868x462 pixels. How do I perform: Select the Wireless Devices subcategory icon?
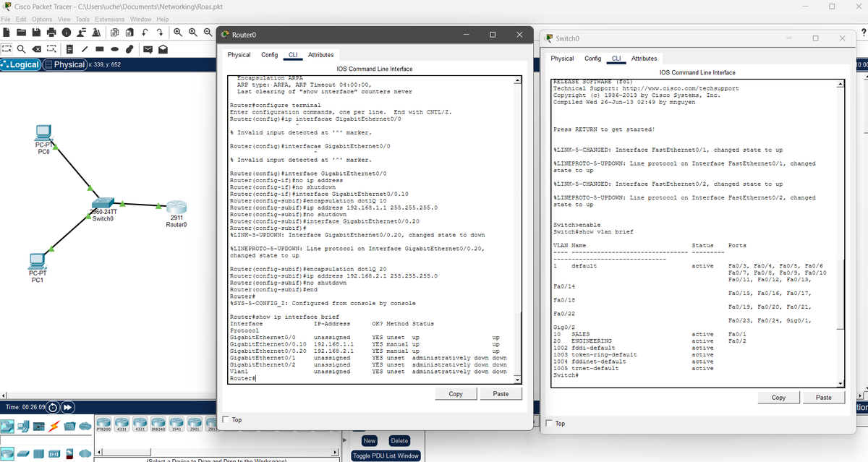pos(54,454)
